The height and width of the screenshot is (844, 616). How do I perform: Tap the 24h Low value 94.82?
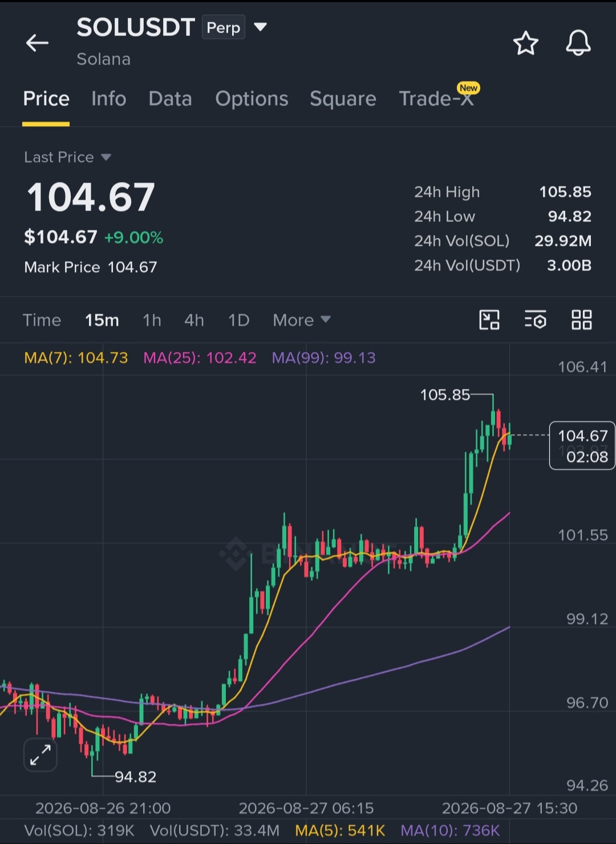(569, 216)
